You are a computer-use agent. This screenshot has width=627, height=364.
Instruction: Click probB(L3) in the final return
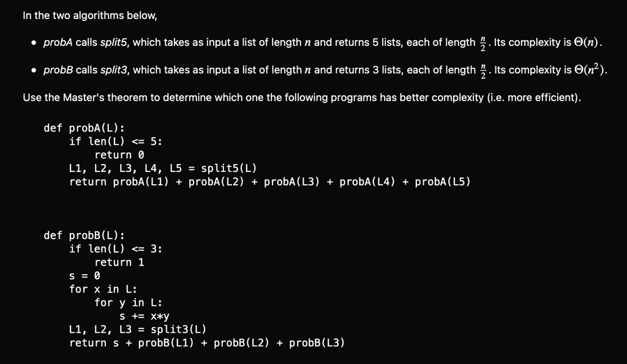[x=317, y=343]
